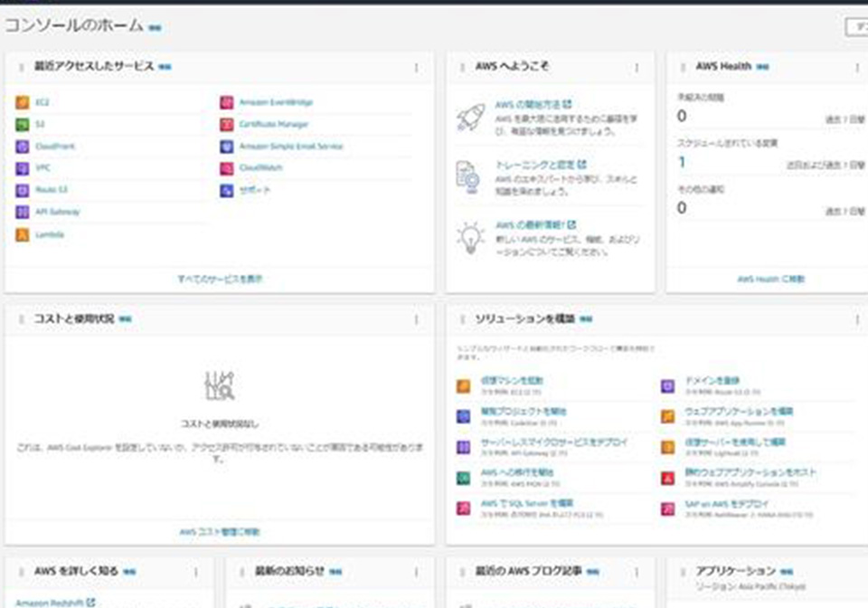Screen dimensions: 868x608
Task: Click the Route 53 service icon
Action: (x=22, y=191)
